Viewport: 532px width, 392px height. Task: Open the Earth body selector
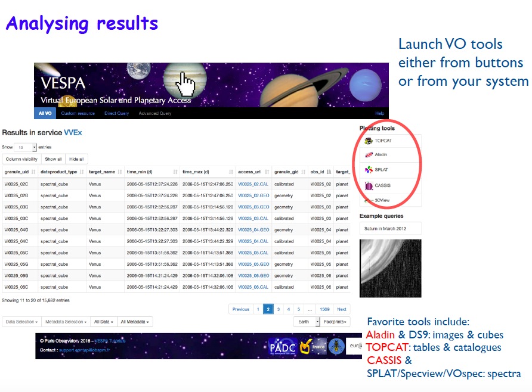[x=307, y=322]
